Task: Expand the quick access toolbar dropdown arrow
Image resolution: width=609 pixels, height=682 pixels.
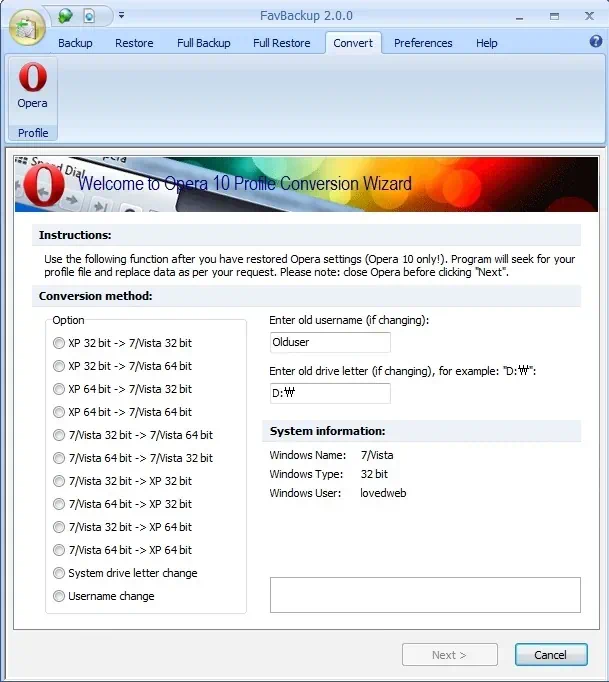Action: (121, 15)
